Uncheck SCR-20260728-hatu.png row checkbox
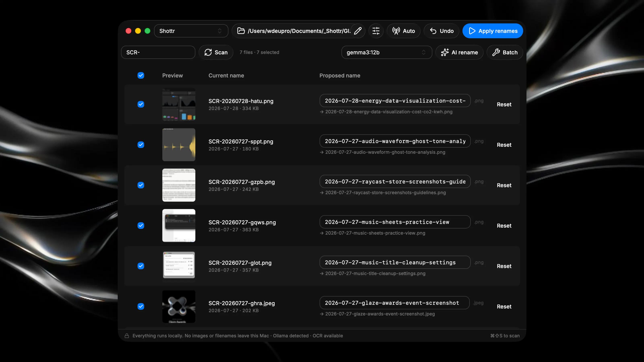 (141, 104)
